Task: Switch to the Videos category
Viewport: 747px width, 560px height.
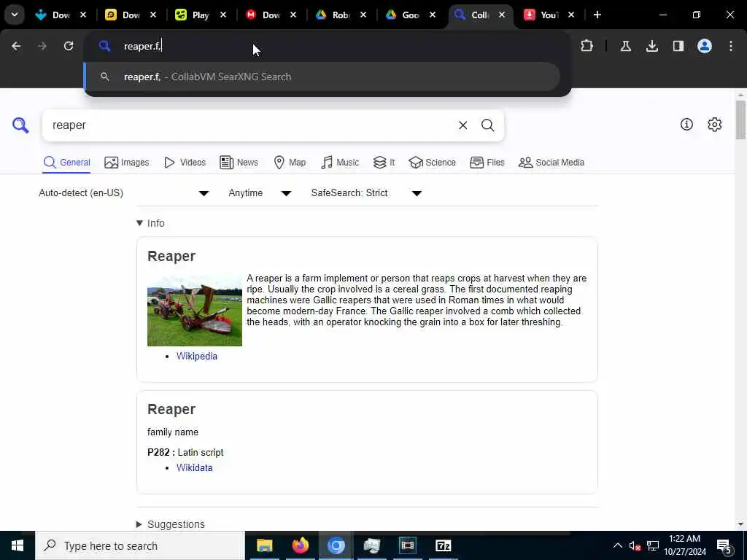Action: tap(185, 163)
